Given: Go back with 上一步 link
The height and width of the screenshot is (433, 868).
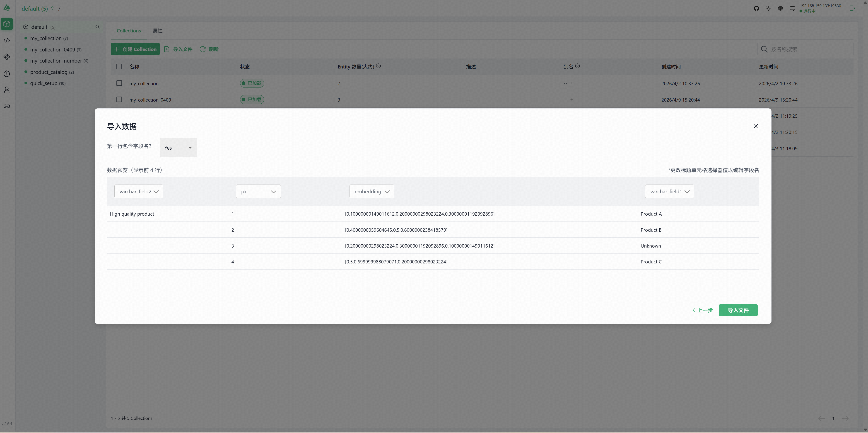Looking at the screenshot, I should coord(703,310).
